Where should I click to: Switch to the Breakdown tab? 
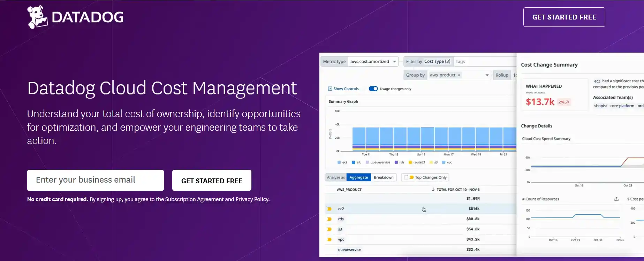pos(384,177)
